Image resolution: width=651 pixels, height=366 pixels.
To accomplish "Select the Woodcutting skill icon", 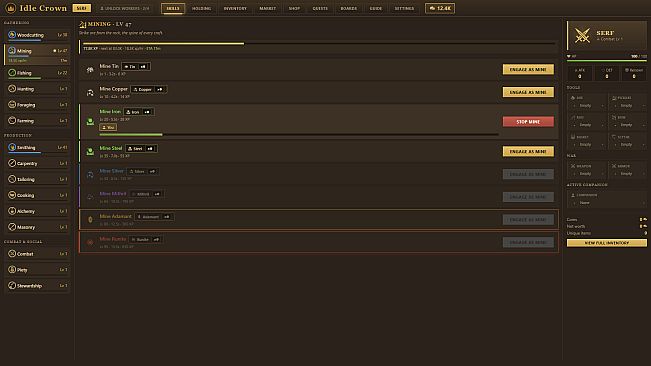I will [12, 34].
